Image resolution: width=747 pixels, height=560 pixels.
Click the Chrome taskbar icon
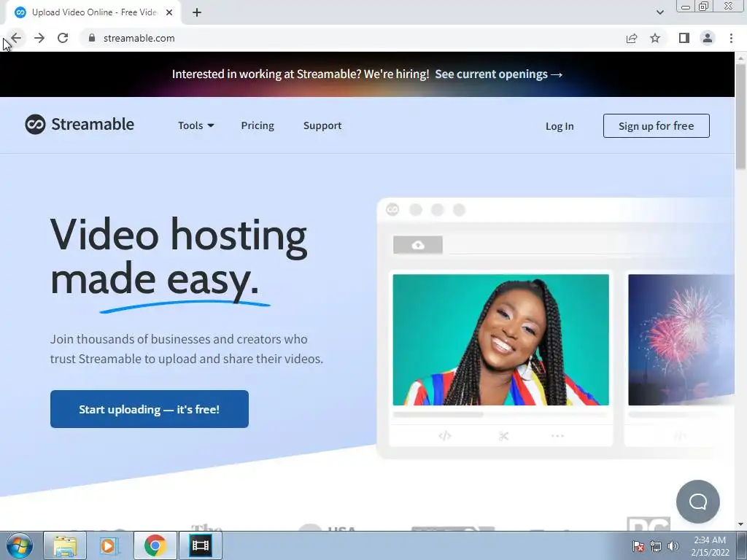tap(155, 545)
